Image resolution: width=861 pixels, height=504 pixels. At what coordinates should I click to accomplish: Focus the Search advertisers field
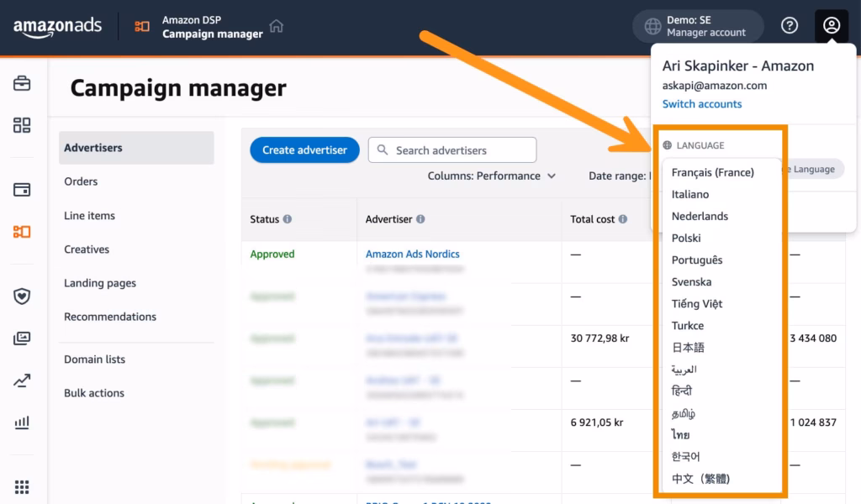tap(452, 150)
